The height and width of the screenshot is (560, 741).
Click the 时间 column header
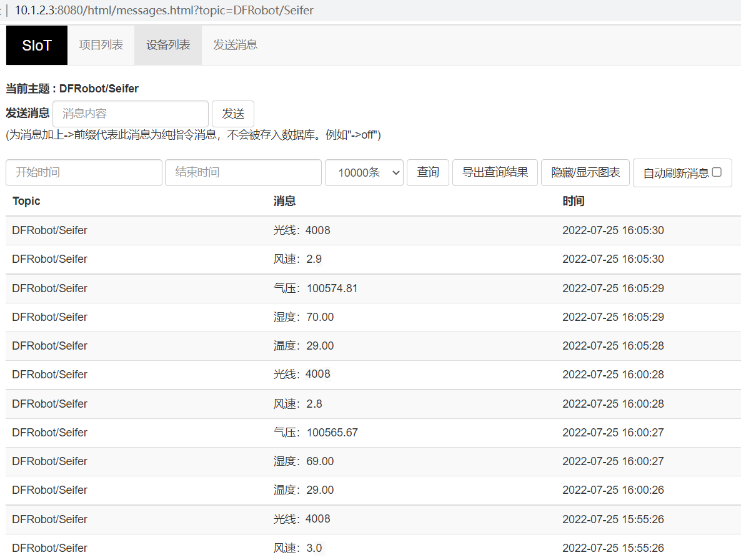pos(574,201)
